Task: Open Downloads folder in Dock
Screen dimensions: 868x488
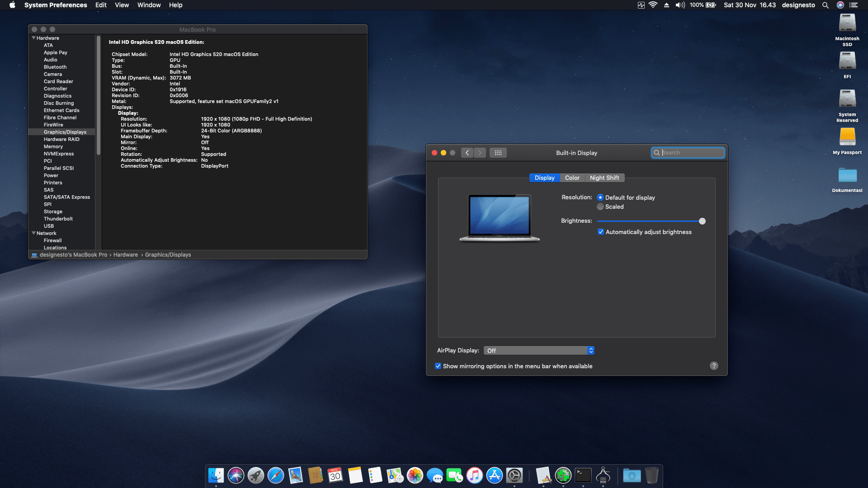Action: coord(632,475)
